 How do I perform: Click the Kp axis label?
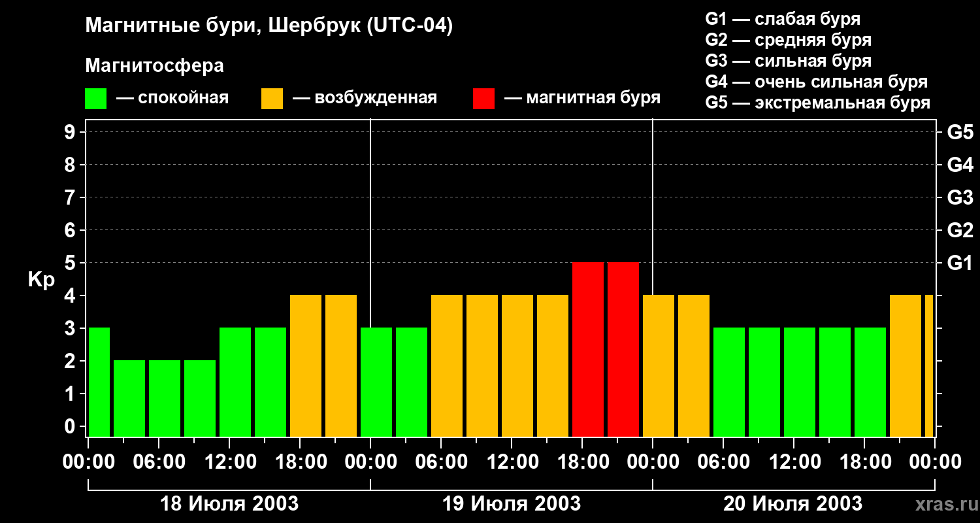click(x=41, y=280)
